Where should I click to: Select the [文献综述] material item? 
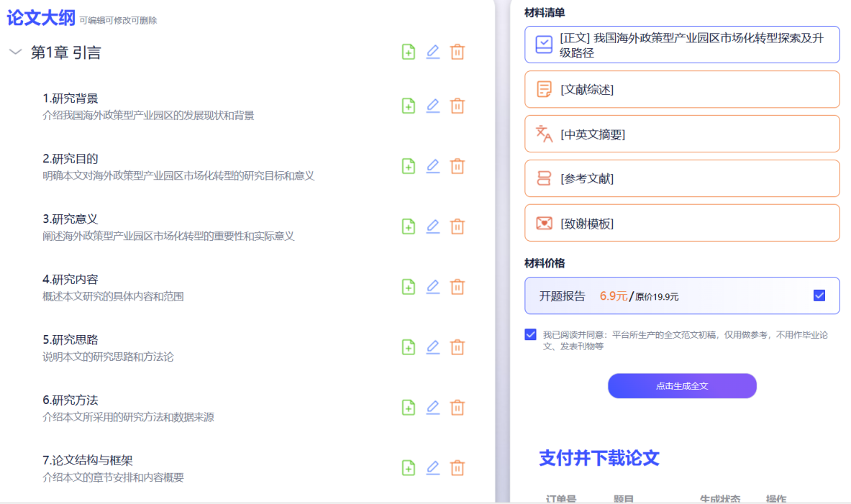click(x=681, y=89)
